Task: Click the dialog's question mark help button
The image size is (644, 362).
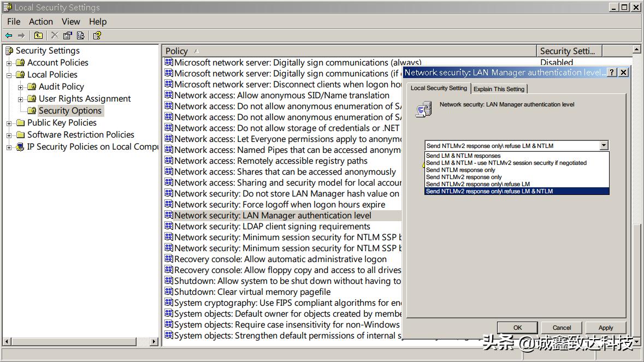Action: tap(612, 73)
